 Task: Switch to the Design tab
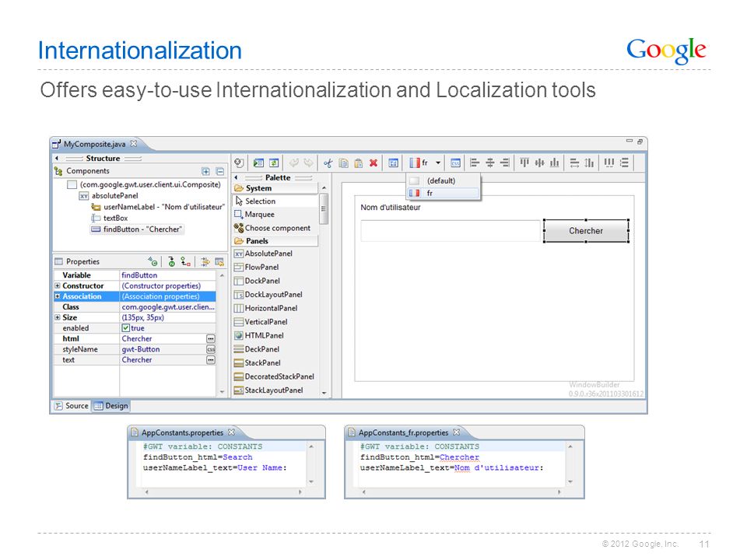111,406
